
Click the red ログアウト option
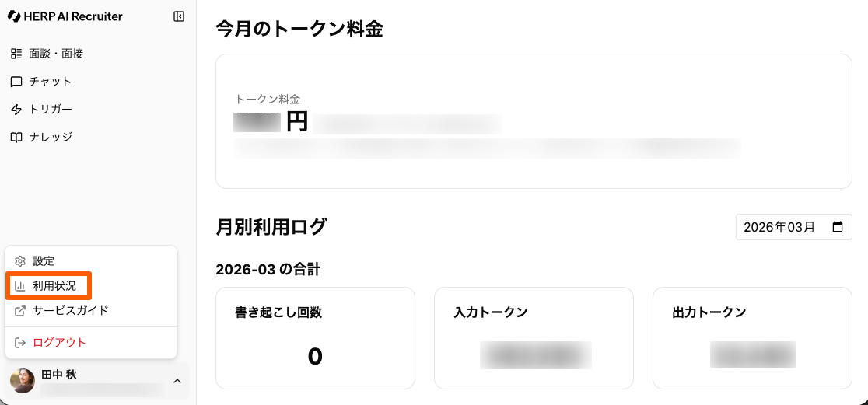pos(60,343)
